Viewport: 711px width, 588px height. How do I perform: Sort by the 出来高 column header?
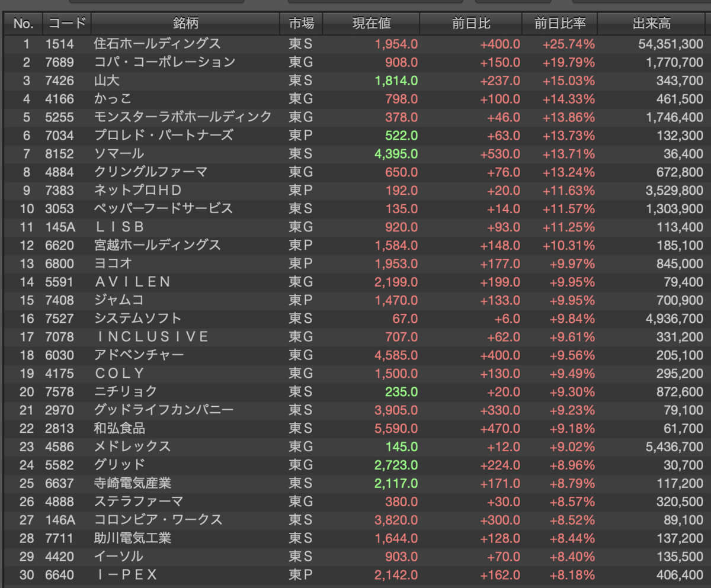point(652,24)
